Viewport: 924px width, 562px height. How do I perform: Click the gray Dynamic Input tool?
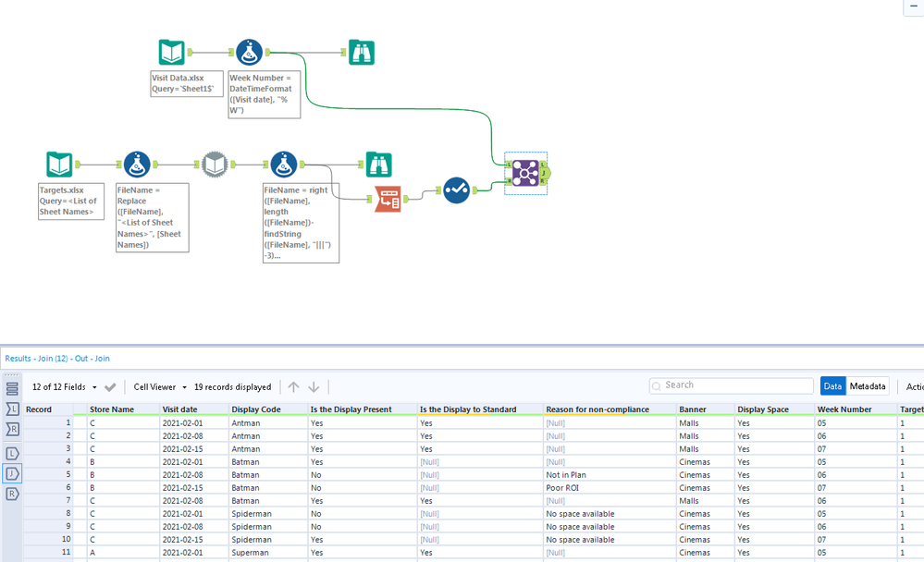(214, 165)
